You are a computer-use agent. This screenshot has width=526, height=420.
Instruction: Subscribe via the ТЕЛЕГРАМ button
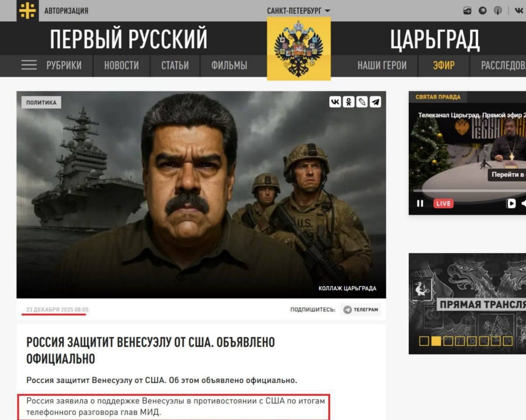pos(361,309)
